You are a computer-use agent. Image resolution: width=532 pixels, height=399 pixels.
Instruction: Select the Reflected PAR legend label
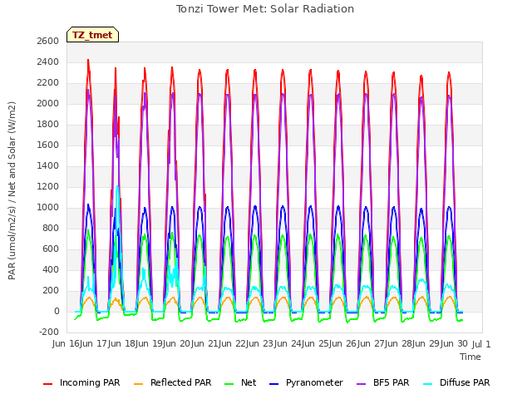[181, 382]
